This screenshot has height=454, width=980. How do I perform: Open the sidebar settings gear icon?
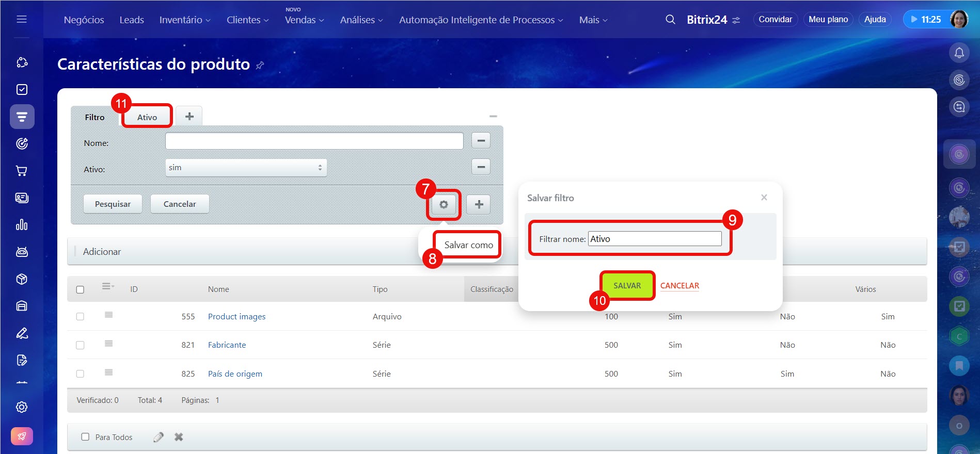(22, 407)
